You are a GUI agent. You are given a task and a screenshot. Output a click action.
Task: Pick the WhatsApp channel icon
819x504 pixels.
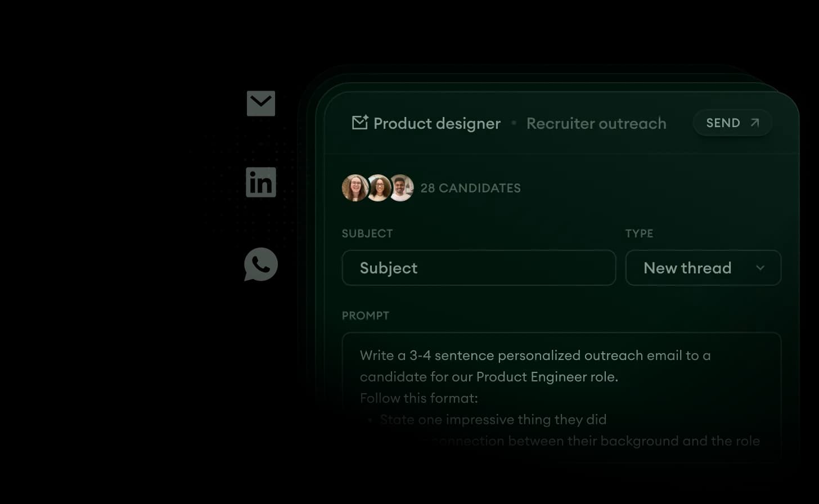[x=260, y=264]
